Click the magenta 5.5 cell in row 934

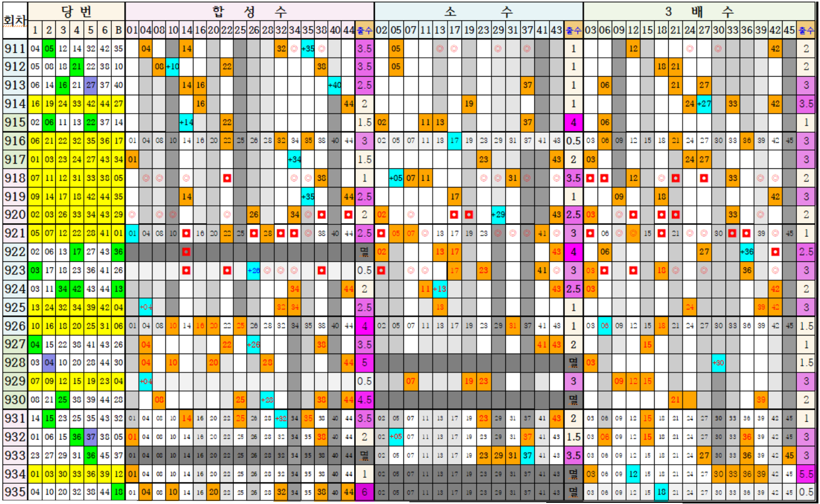pos(806,474)
